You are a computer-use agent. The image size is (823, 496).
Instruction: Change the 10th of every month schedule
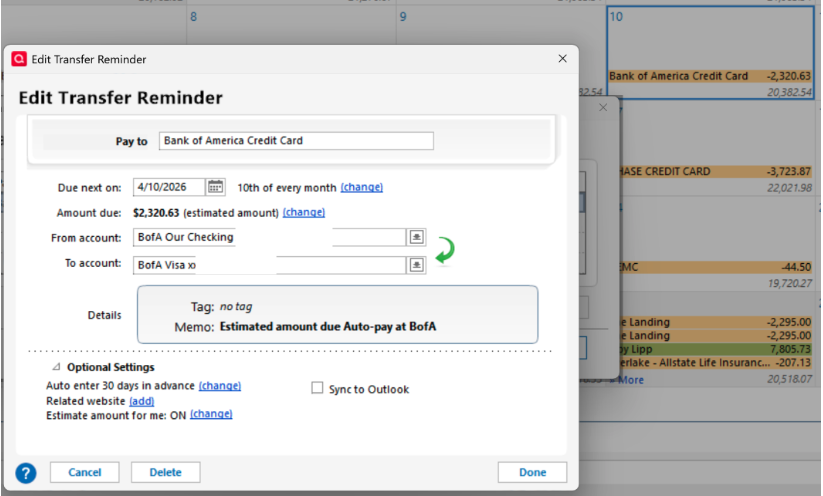(x=362, y=187)
